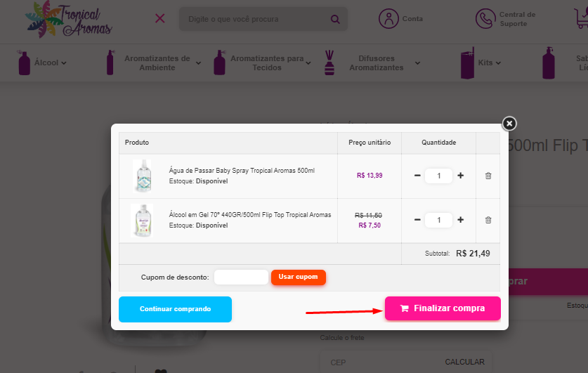Apply coupon with Usar cupom button
The image size is (588, 373).
[298, 277]
